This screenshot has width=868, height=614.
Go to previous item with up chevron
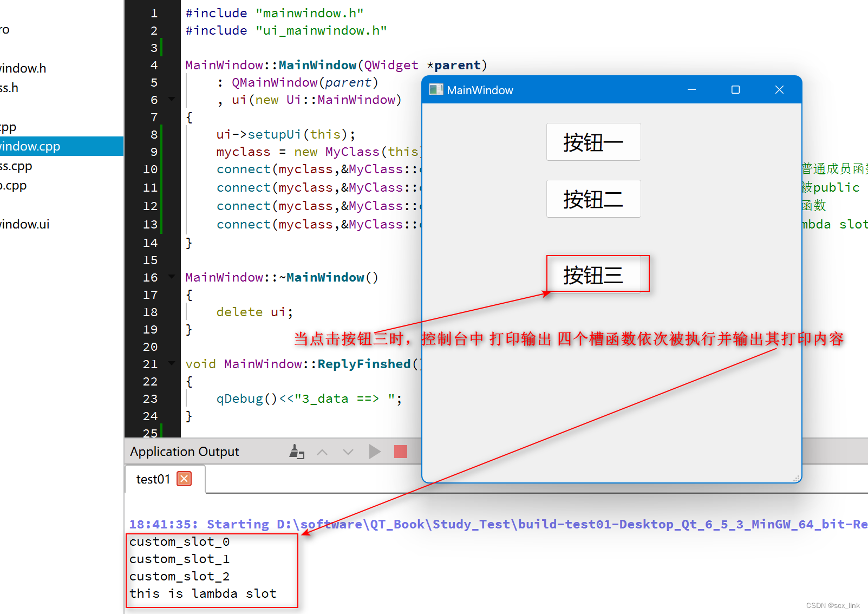point(322,452)
